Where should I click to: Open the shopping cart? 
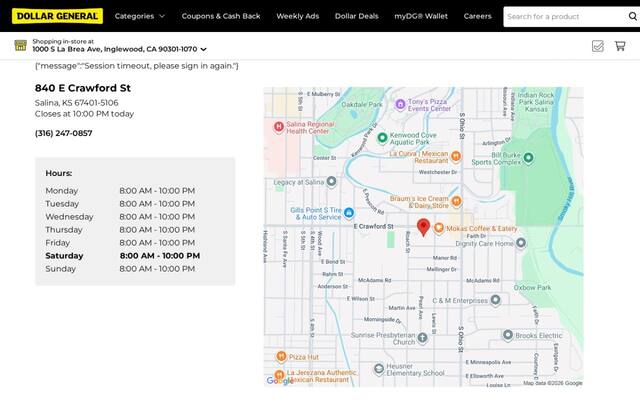tap(620, 46)
